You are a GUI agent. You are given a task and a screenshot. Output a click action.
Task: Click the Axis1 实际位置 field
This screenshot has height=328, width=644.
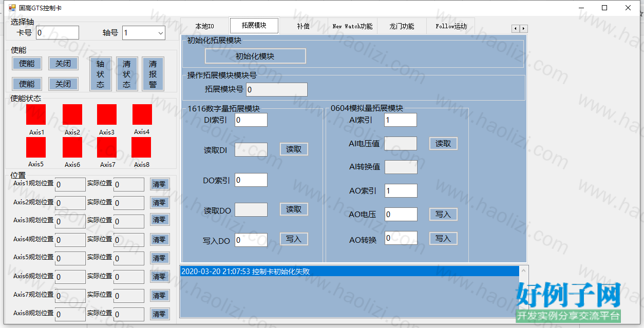coord(129,184)
